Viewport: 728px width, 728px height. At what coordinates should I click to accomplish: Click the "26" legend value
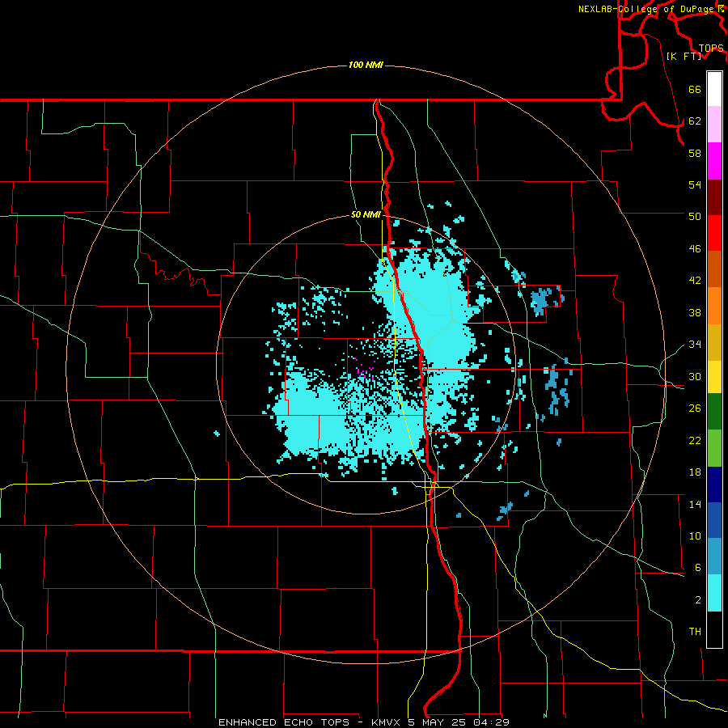[695, 408]
